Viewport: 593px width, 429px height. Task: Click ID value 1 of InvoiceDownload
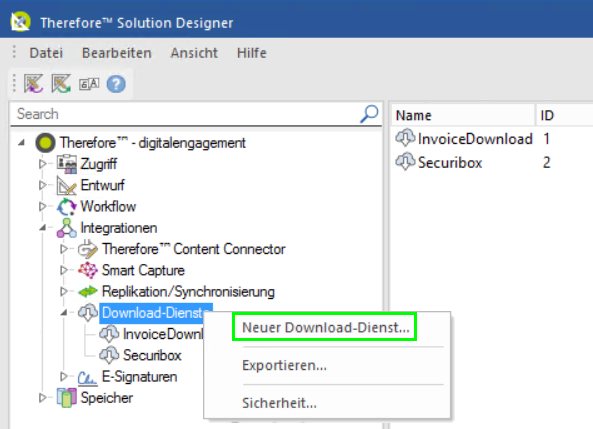546,139
